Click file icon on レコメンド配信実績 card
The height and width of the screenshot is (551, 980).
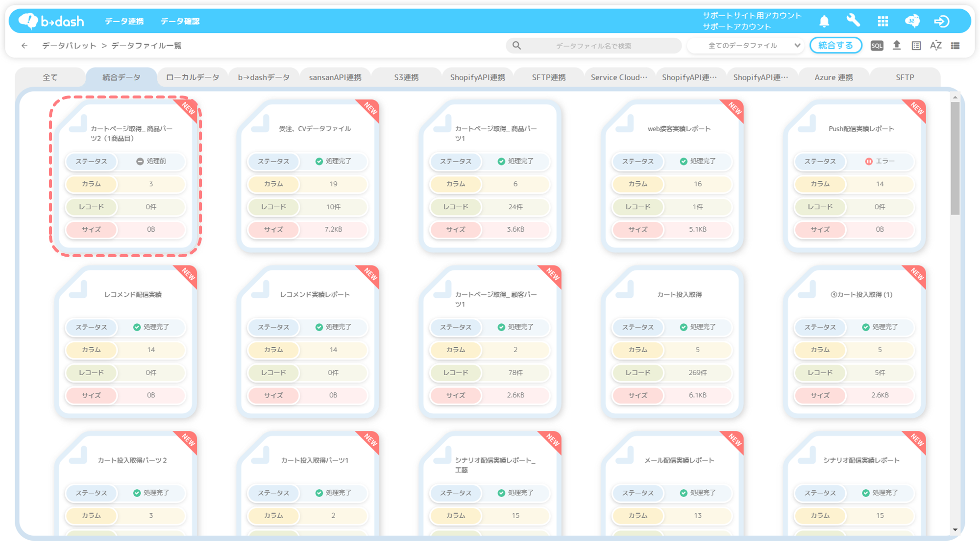pyautogui.click(x=78, y=289)
